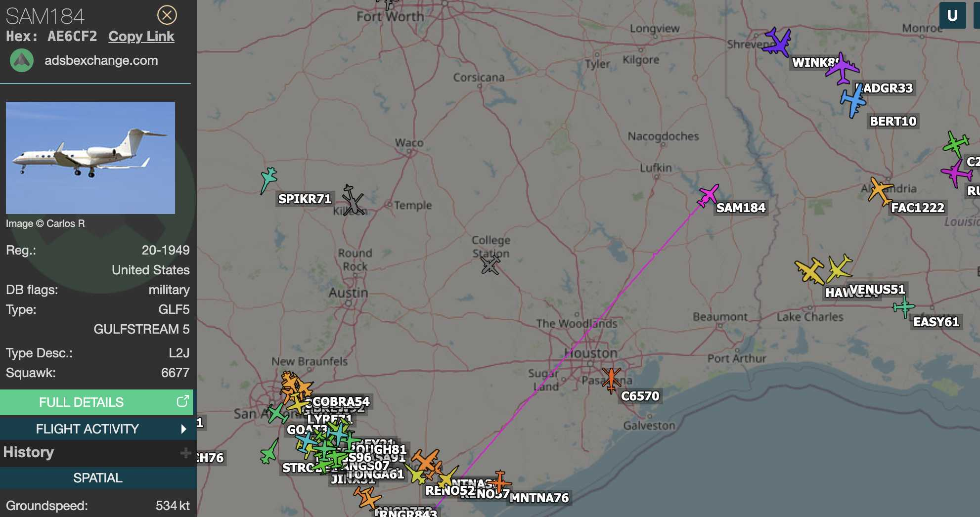The height and width of the screenshot is (517, 980).
Task: Toggle the U button in map corner
Action: coord(952,15)
